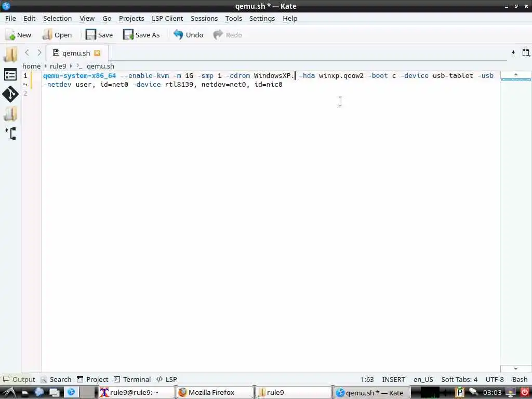Toggle INSERT mode in status bar
Screen dimensions: 532x399
pyautogui.click(x=394, y=379)
